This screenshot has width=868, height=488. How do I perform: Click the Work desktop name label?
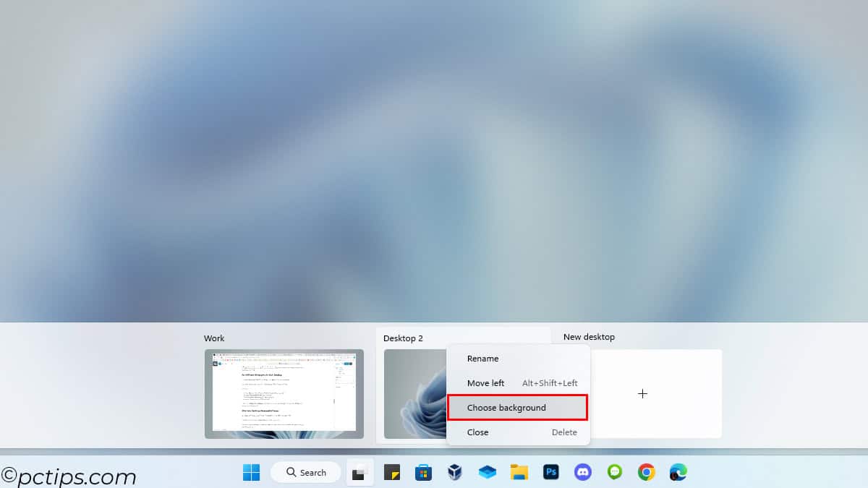[x=214, y=338]
